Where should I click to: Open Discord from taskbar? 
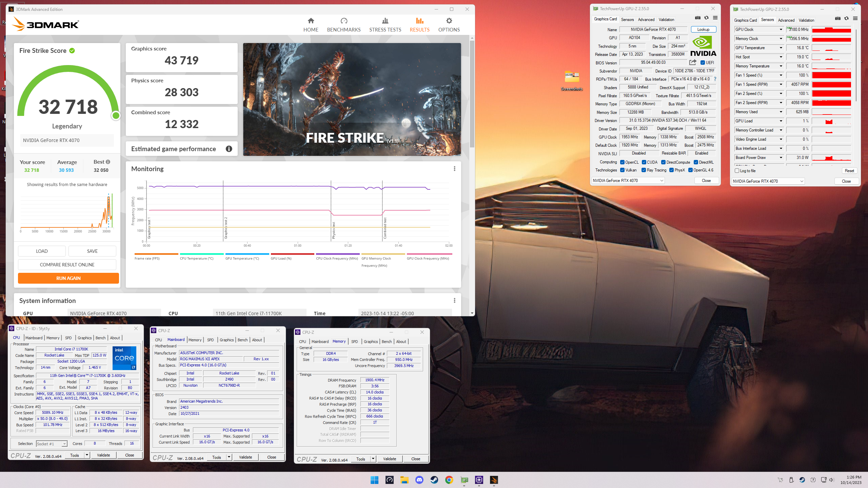click(419, 480)
